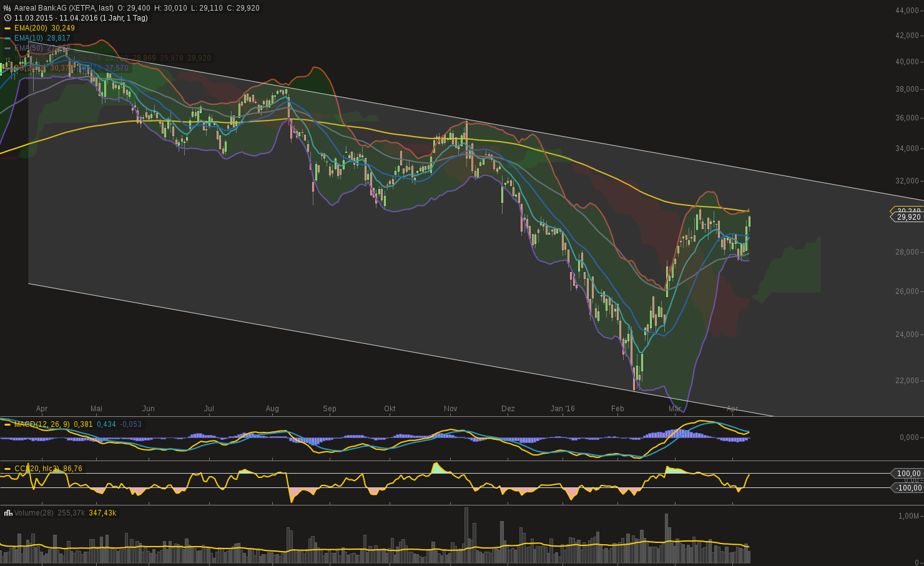This screenshot has height=566, width=924.
Task: Click the EMA(200) value 30,249 in the legend
Action: 63,28
